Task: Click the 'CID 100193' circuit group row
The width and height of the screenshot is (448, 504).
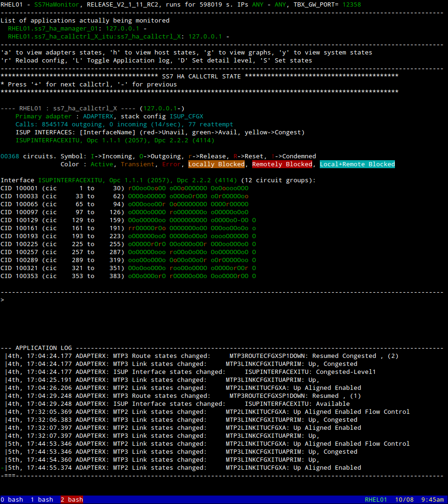Action: (x=128, y=236)
